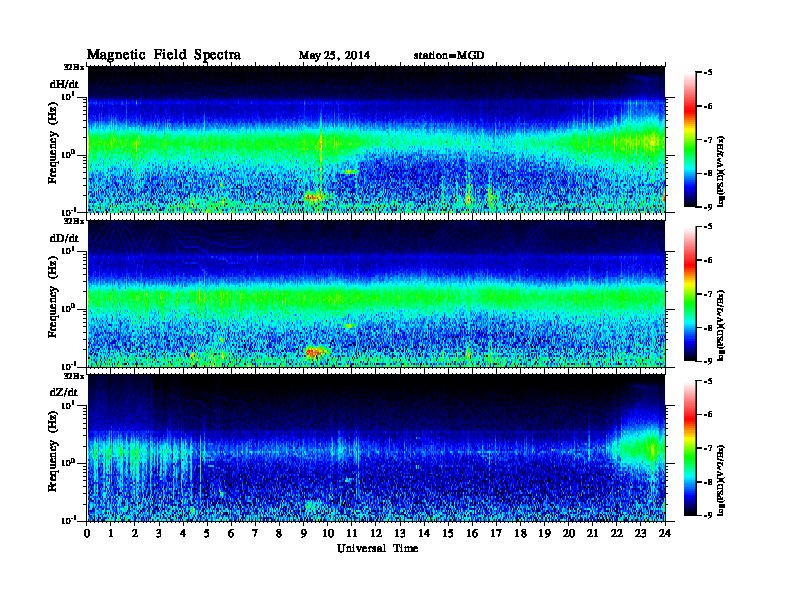The height and width of the screenshot is (612, 792).
Task: Click the hour 17 tick label
Action: (x=496, y=533)
